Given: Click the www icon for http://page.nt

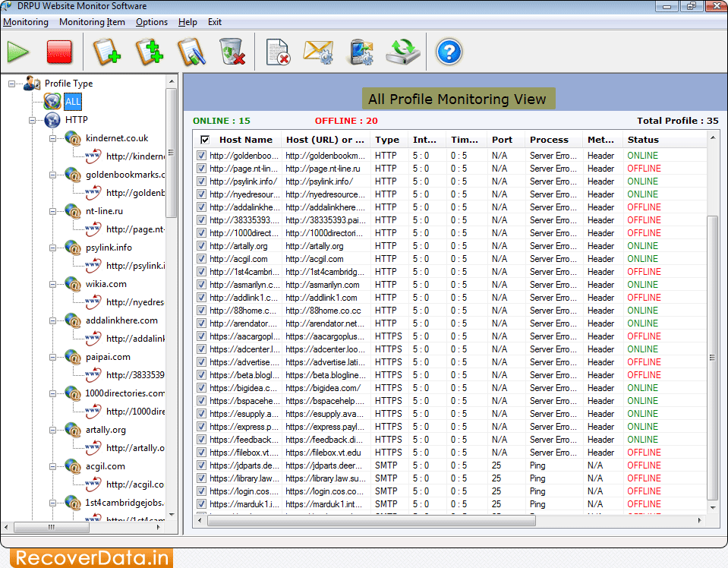Looking at the screenshot, I should click(93, 229).
